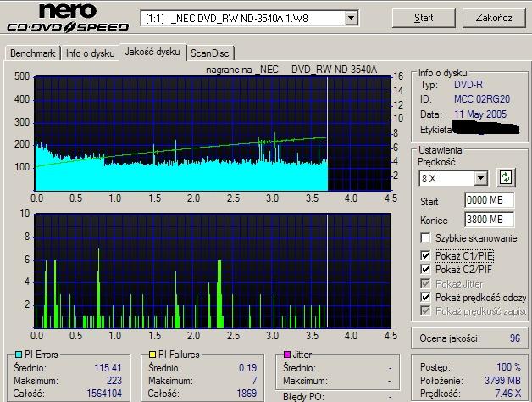The image size is (532, 402).
Task: Expand the 8 X speed dropdown
Action: point(480,178)
